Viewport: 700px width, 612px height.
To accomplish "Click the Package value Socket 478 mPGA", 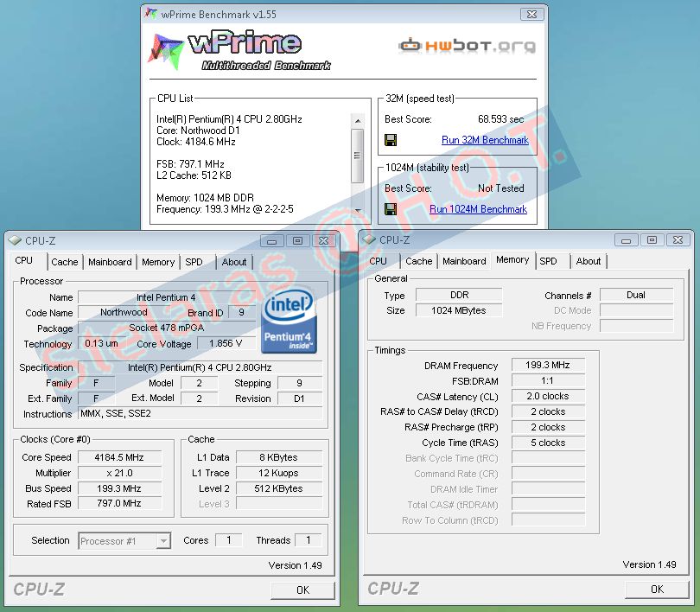I will click(166, 328).
